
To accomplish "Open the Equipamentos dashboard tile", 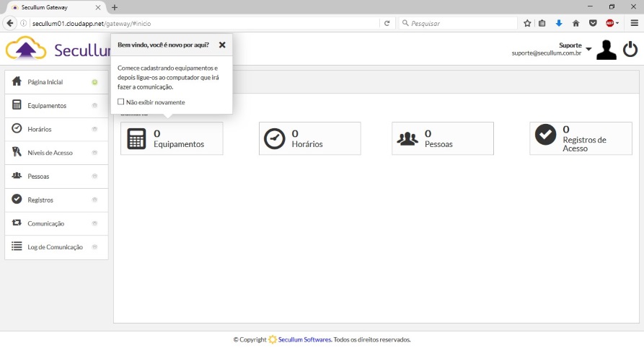I will tap(172, 138).
